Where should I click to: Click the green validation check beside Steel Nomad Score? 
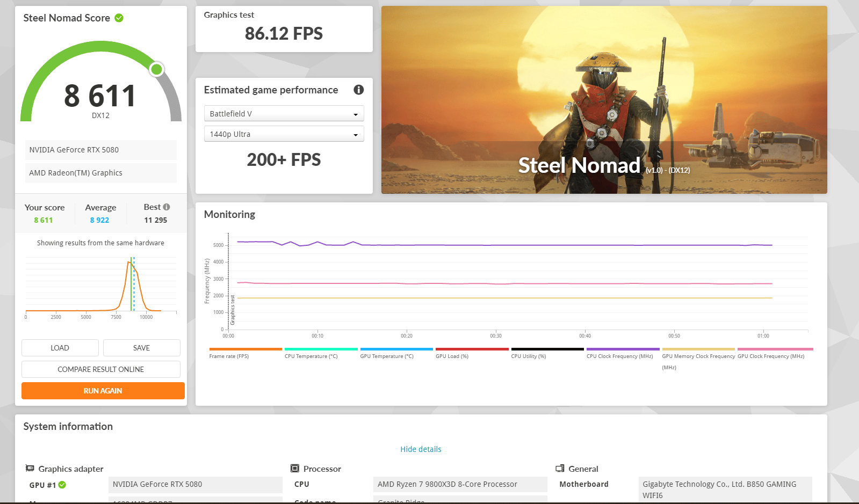[119, 18]
